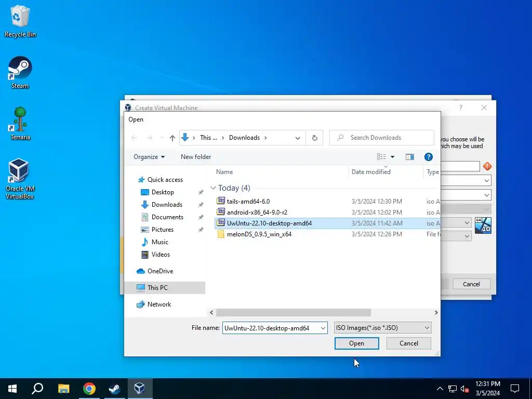Cancel the Open file dialog
Viewport: 532px width, 399px height.
(409, 343)
